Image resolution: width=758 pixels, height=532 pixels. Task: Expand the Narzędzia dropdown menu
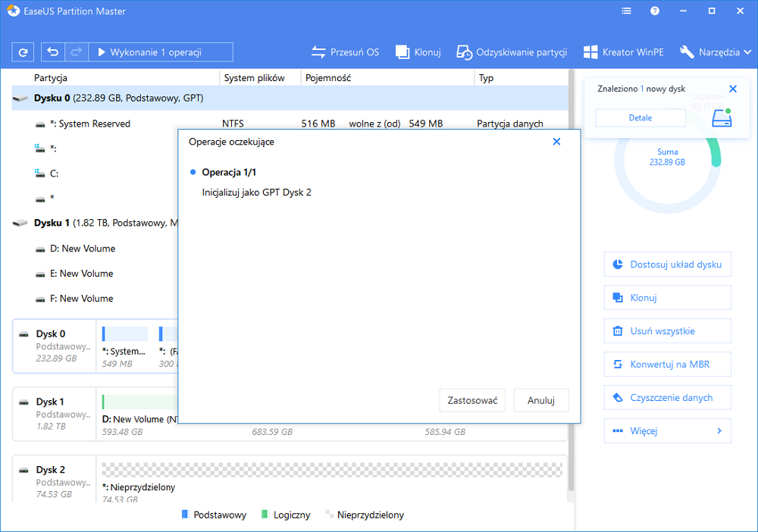point(715,52)
